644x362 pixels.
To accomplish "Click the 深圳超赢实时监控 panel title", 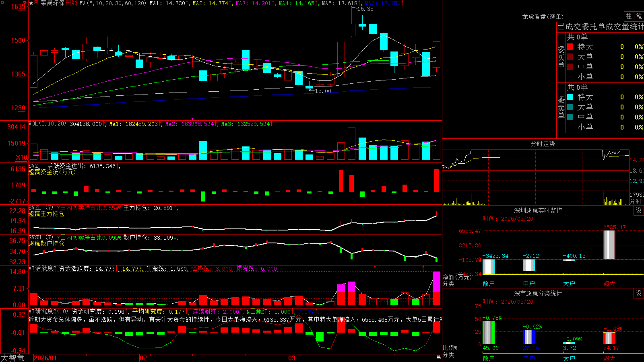I will click(538, 210).
